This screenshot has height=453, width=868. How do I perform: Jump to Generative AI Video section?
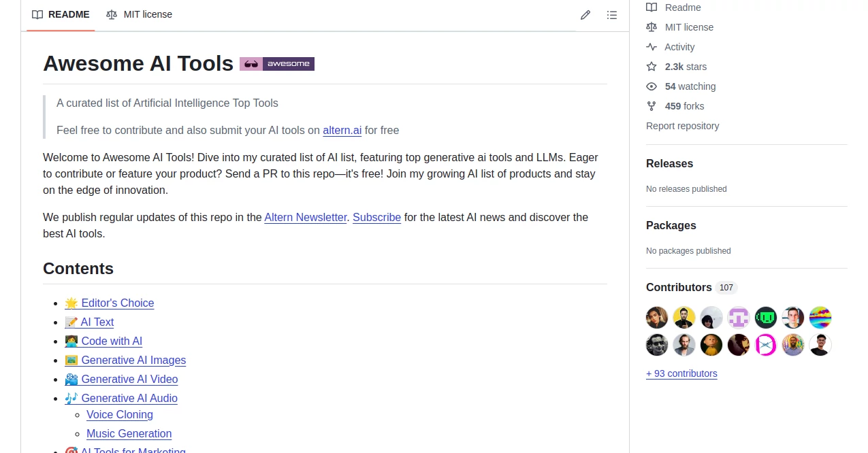(121, 379)
